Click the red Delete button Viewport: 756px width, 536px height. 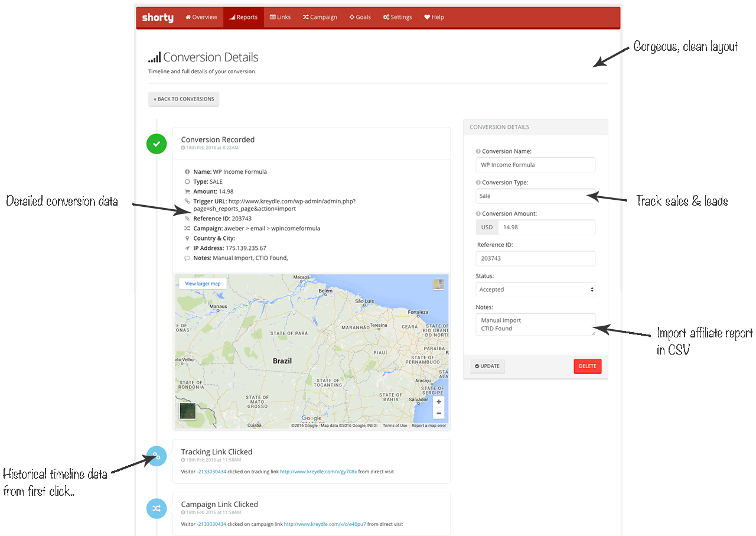(587, 366)
